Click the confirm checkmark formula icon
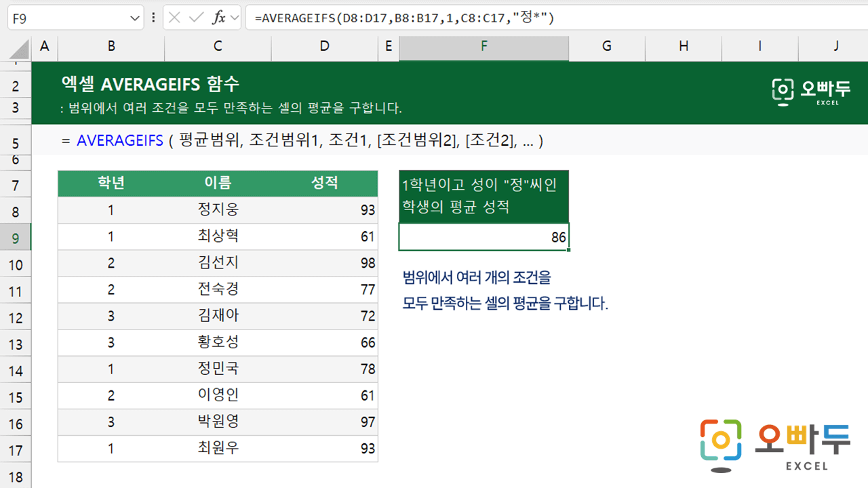868x488 pixels. coord(197,18)
